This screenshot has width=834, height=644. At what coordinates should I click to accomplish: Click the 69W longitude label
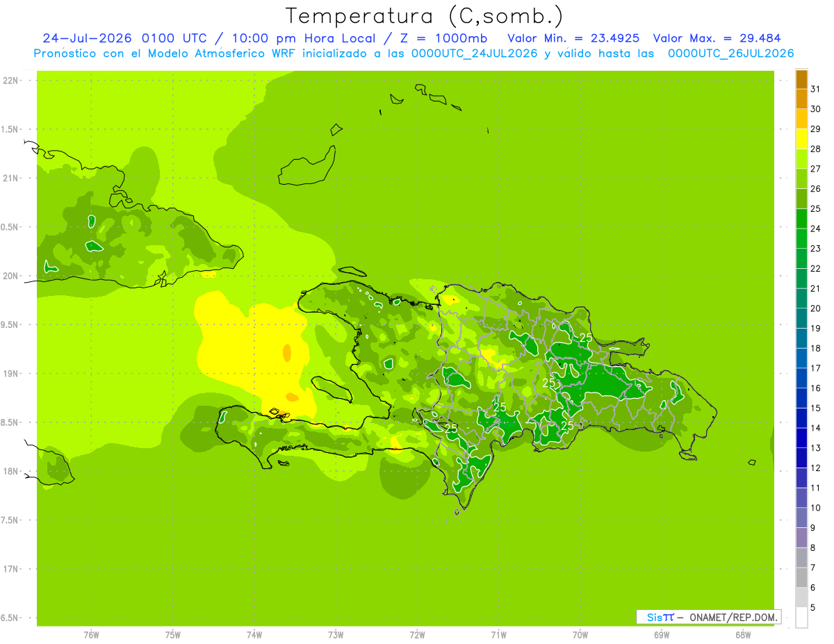[x=662, y=635]
